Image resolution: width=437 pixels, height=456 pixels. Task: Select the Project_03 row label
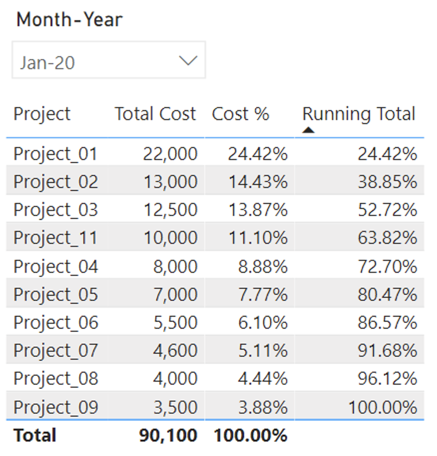coord(56,210)
